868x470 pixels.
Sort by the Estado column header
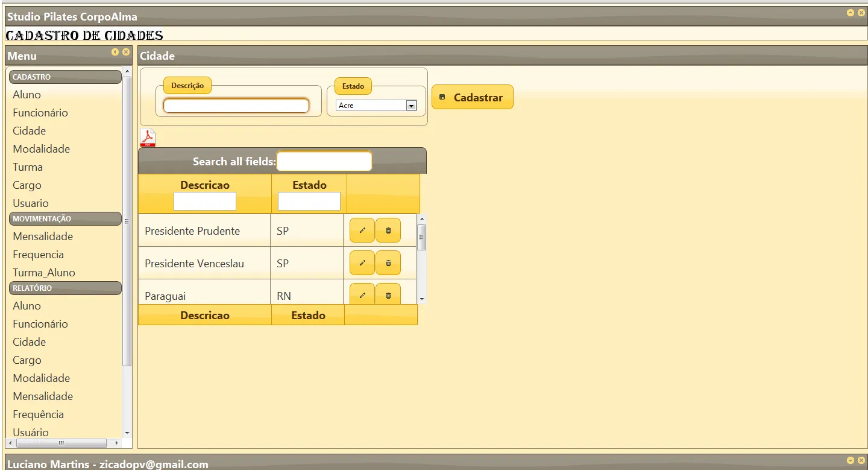[310, 185]
